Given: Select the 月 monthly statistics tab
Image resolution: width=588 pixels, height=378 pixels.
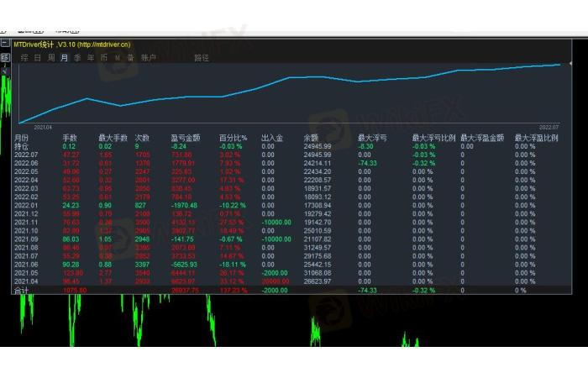Looking at the screenshot, I should [65, 58].
